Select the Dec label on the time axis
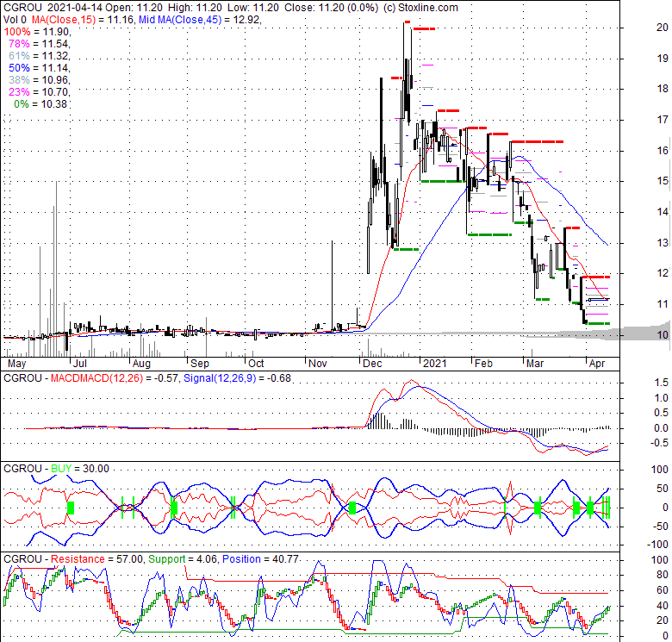The width and height of the screenshot is (672, 642). (373, 364)
